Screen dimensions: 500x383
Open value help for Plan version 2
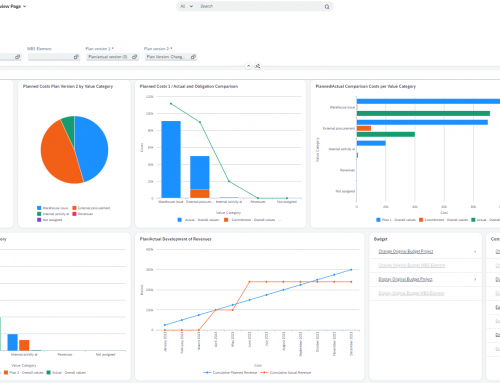coord(193,57)
